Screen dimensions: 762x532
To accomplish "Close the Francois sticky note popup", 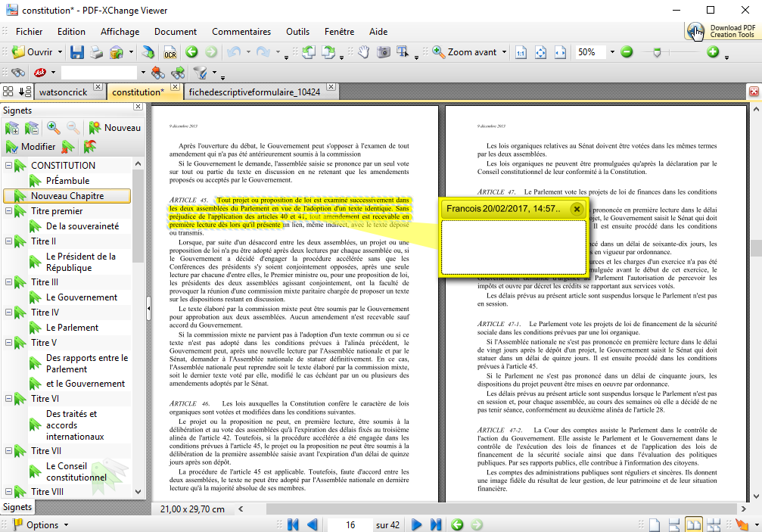I will [x=577, y=209].
